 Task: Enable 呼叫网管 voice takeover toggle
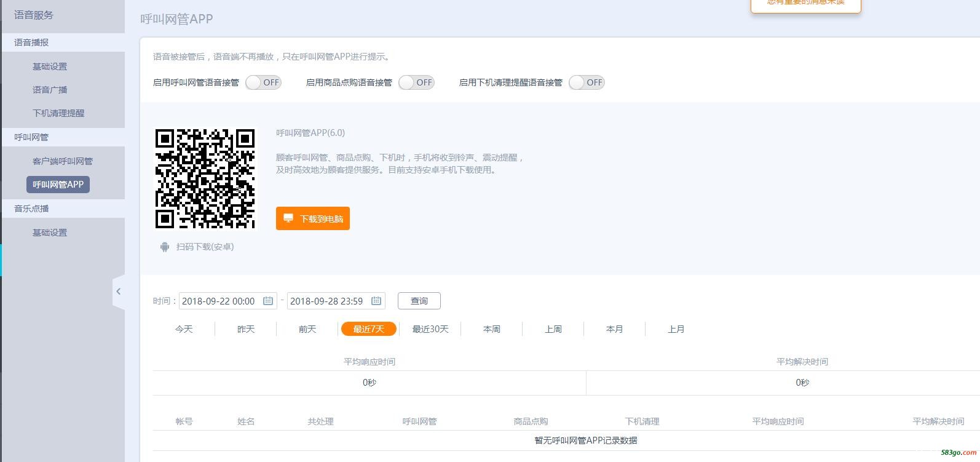point(263,82)
